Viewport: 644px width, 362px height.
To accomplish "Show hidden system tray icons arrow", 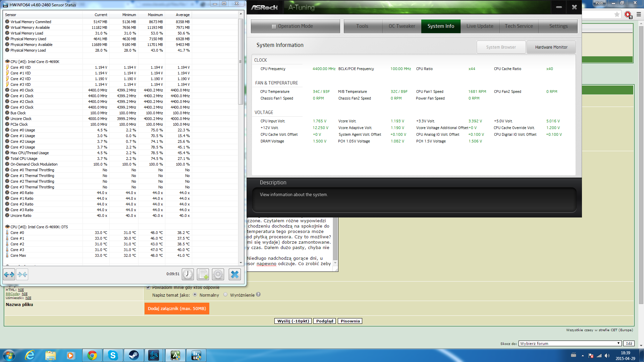I will (583, 356).
